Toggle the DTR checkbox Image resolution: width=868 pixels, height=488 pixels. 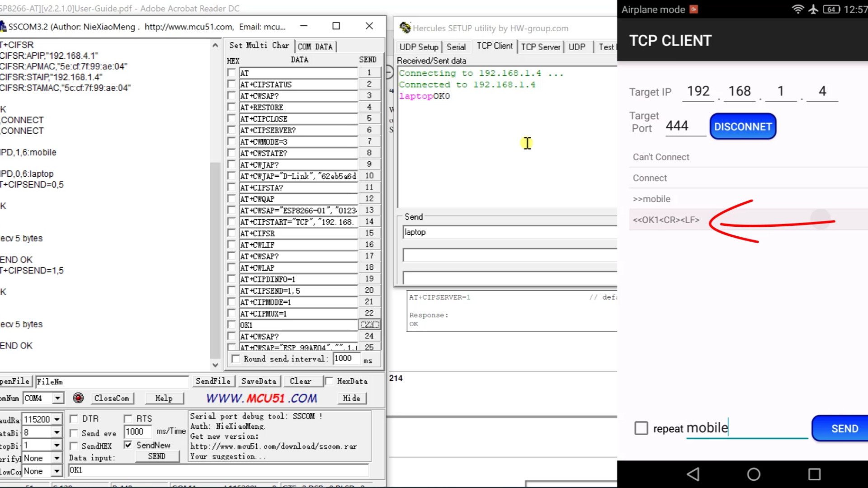point(74,418)
